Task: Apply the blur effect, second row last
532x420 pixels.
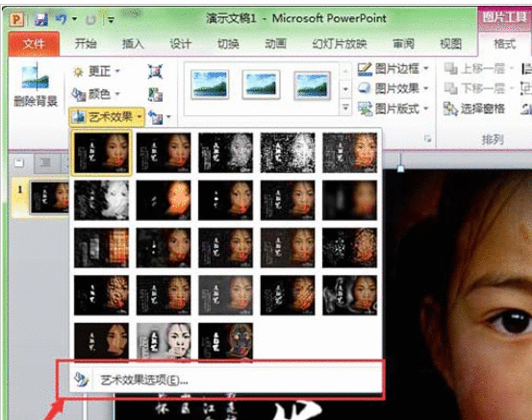Action: pyautogui.click(x=350, y=200)
